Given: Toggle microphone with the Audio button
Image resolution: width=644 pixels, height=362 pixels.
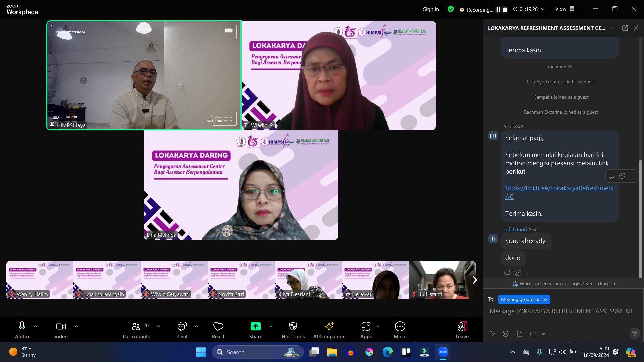Looking at the screenshot, I should (22, 327).
